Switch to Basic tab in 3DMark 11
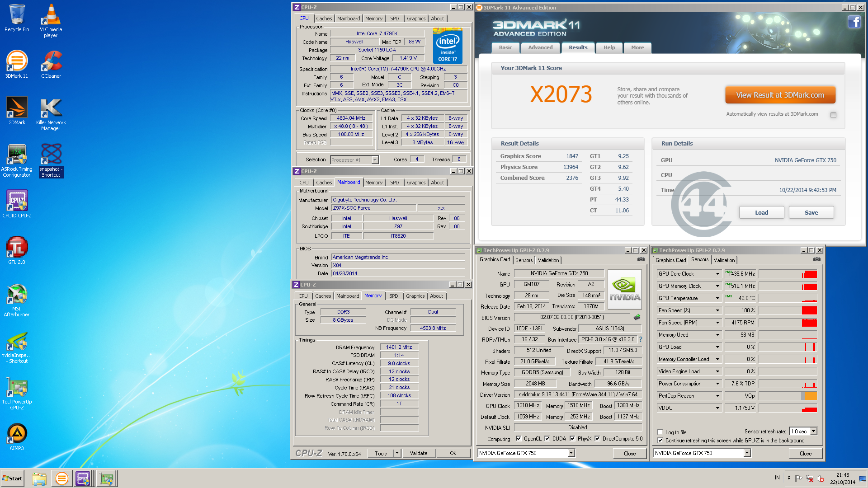Viewport: 868px width, 488px height. point(505,47)
